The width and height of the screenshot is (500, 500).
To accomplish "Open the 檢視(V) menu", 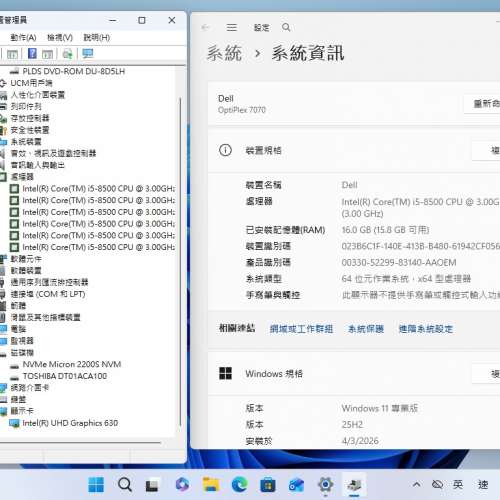I will pyautogui.click(x=60, y=38).
